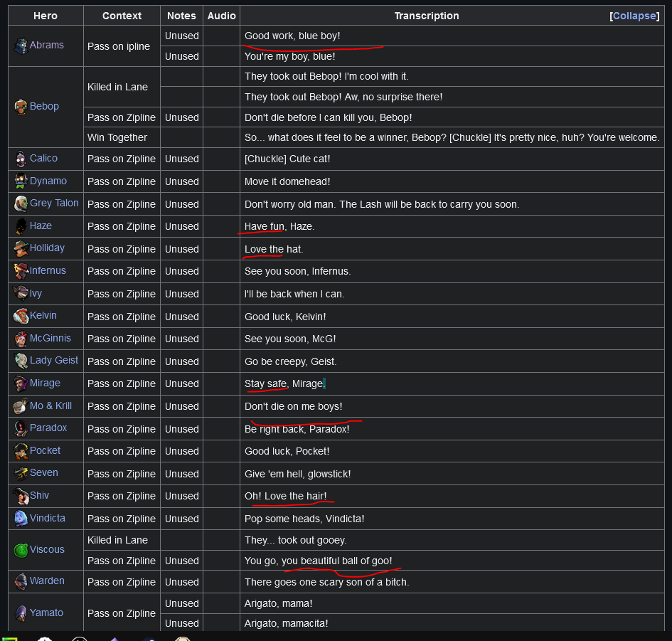
Task: Open the McGinnis hero link
Action: [x=50, y=338]
